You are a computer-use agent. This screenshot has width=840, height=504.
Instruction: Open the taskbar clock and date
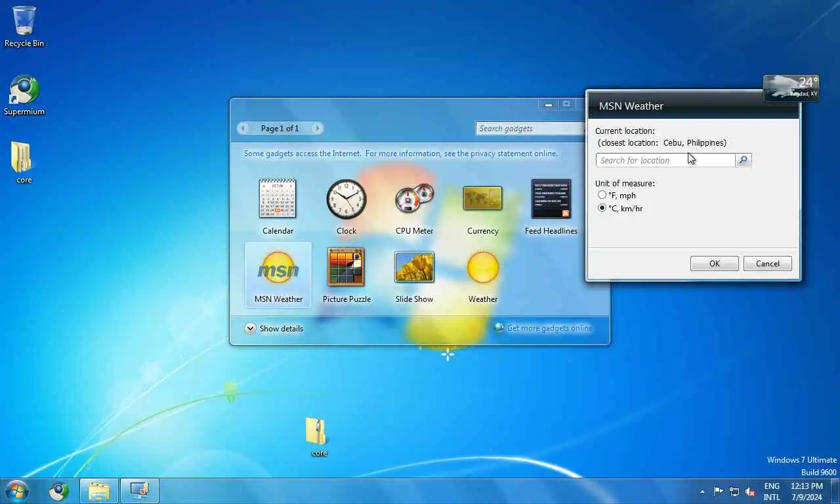tap(807, 492)
